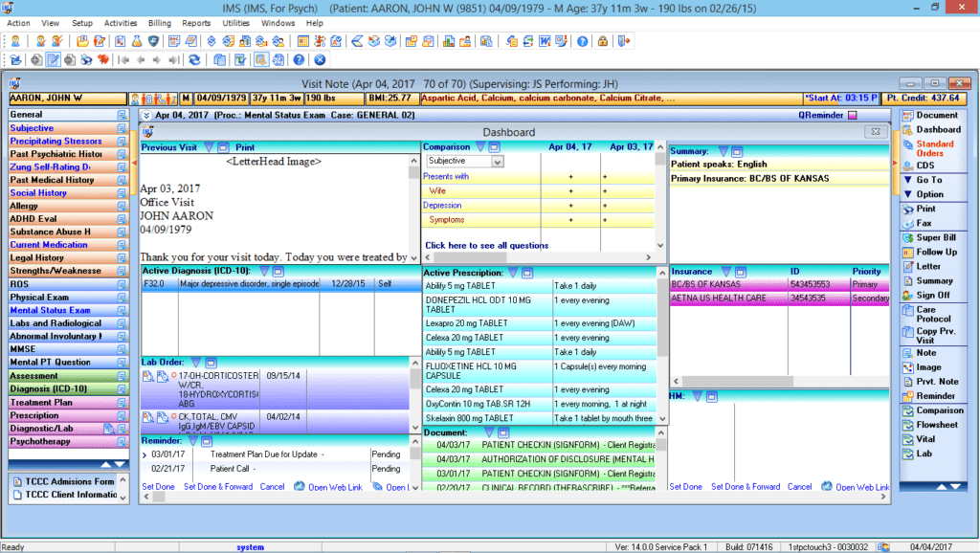This screenshot has height=553, width=980.
Task: Open the Utilities menu
Action: point(235,23)
